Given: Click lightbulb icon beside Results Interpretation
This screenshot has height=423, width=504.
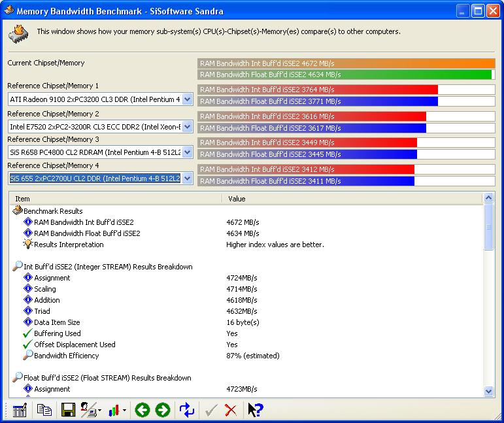Looking at the screenshot, I should (x=28, y=244).
